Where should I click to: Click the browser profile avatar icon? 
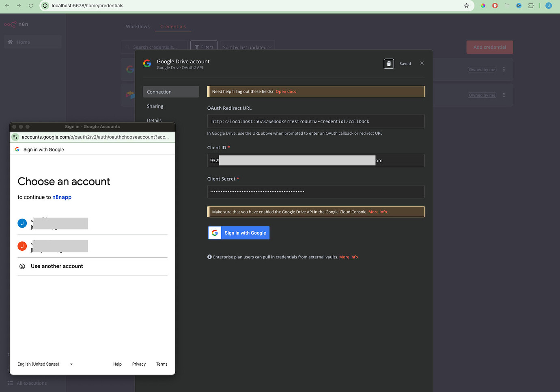(549, 6)
